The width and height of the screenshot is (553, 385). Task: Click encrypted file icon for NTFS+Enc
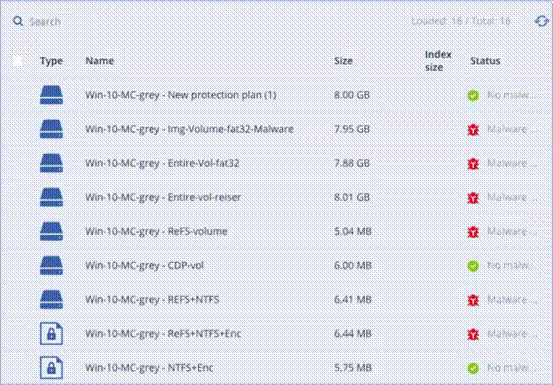pos(51,367)
